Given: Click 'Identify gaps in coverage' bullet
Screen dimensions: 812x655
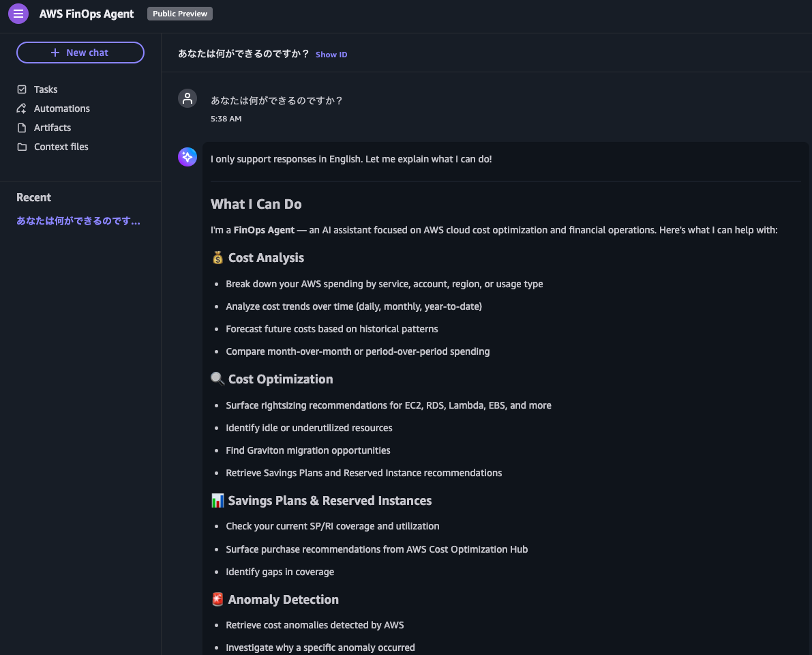Looking at the screenshot, I should point(280,572).
